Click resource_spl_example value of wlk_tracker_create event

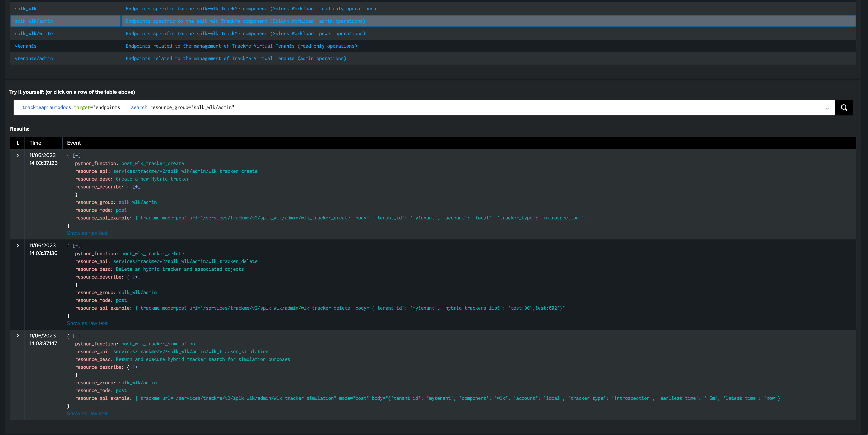click(x=361, y=218)
